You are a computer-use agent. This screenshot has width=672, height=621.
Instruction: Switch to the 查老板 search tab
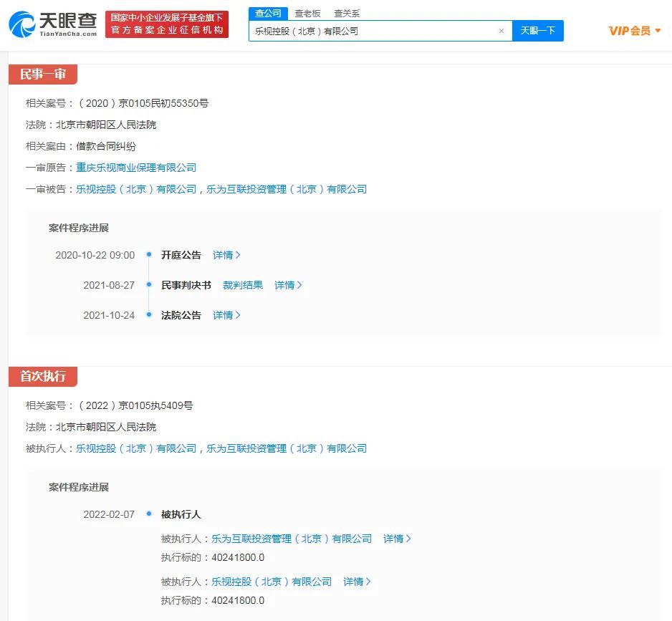click(309, 13)
